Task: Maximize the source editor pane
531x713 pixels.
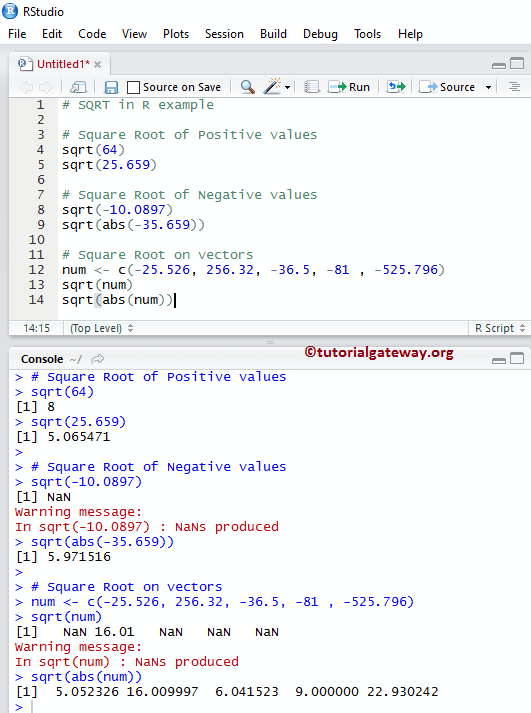Action: [x=517, y=63]
